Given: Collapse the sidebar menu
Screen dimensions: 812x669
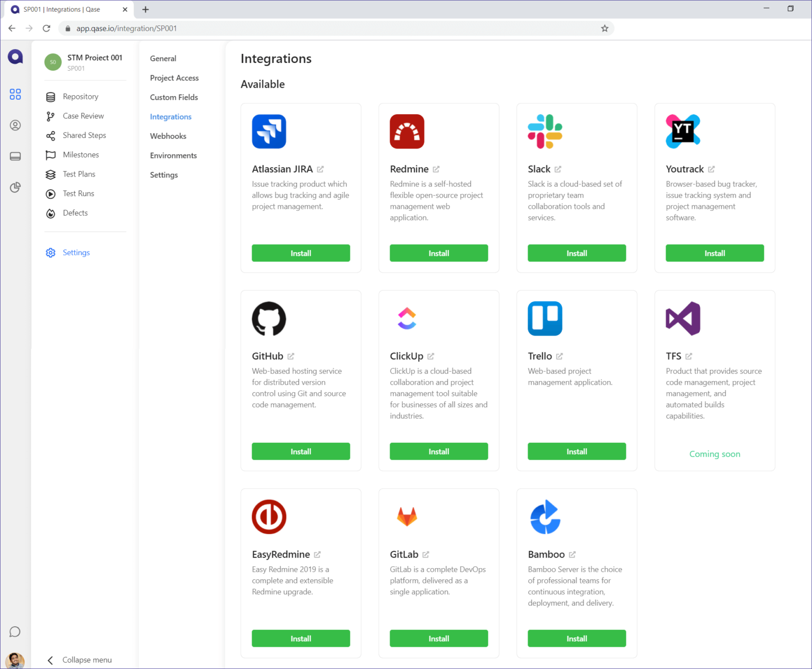Looking at the screenshot, I should (80, 660).
